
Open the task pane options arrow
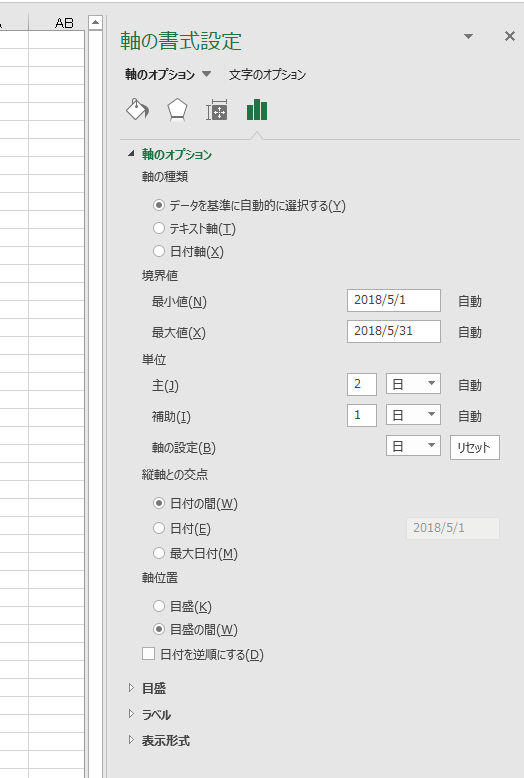click(468, 36)
